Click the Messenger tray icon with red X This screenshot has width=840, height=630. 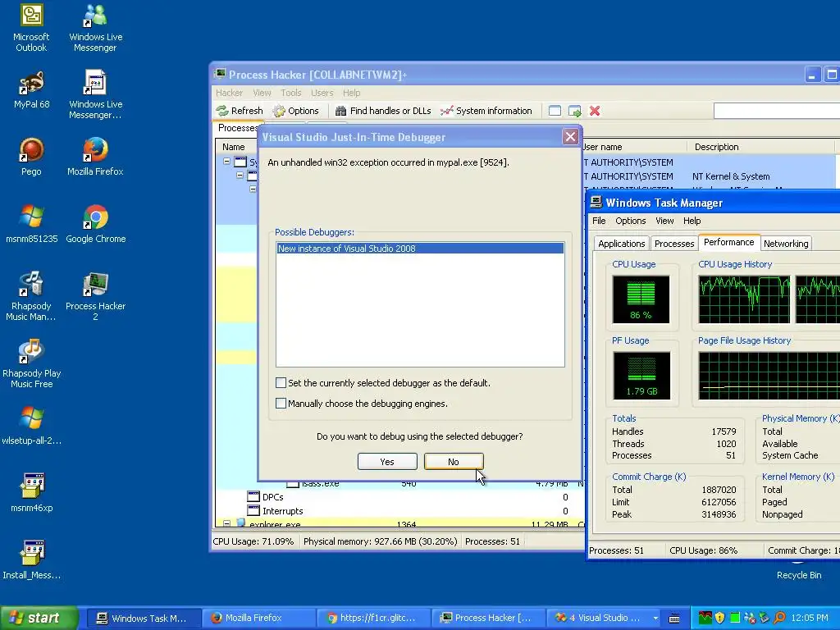pyautogui.click(x=750, y=618)
